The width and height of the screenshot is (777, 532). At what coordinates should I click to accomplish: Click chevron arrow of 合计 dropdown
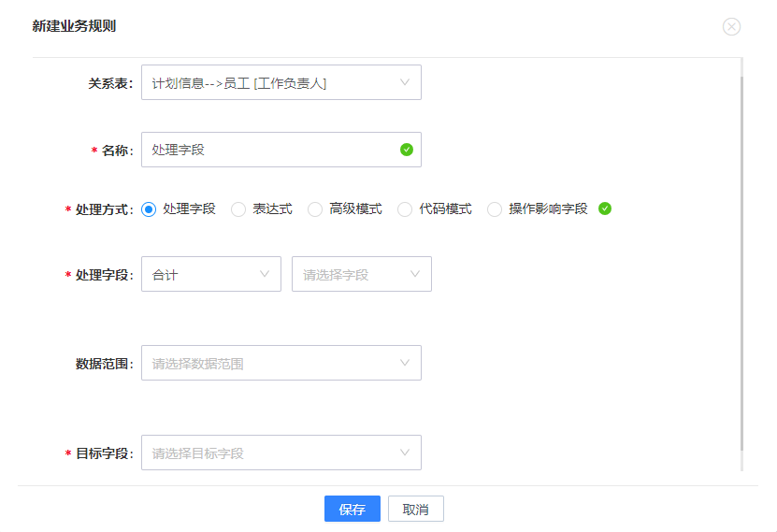[265, 274]
